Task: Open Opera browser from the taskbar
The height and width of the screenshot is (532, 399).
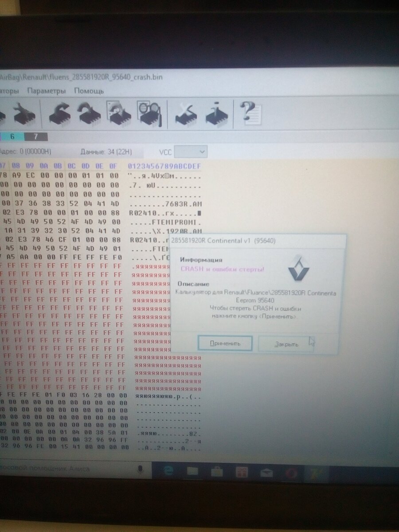Action: coord(291,473)
